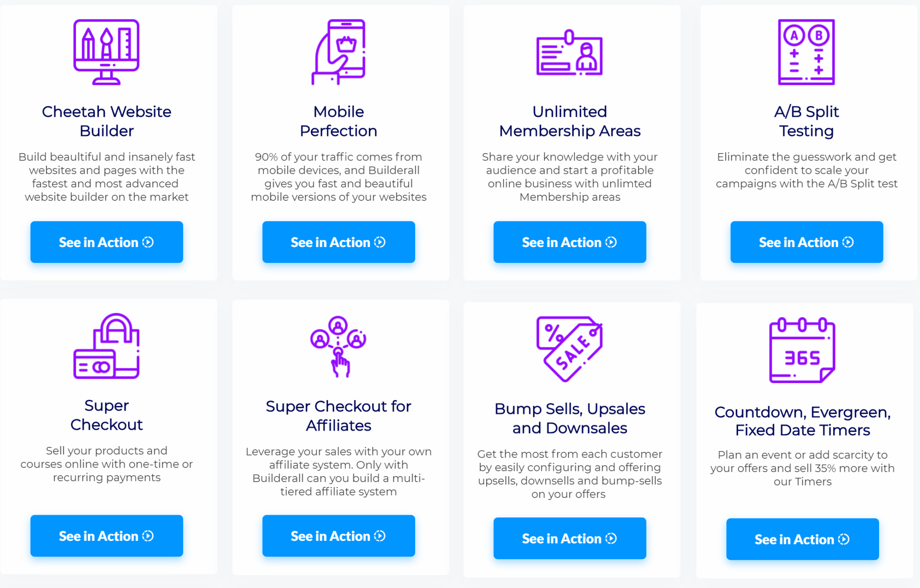See Bump Sells and Upsales in action
920x588 pixels.
(x=570, y=539)
